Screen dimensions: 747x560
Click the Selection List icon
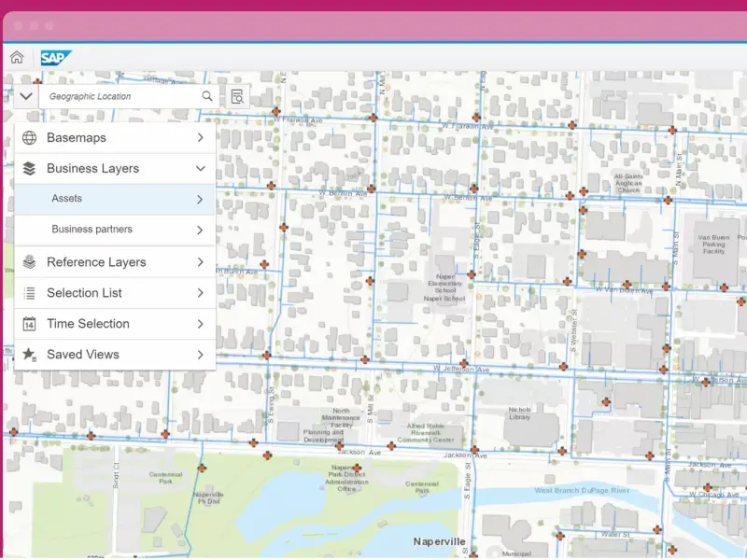(30, 293)
